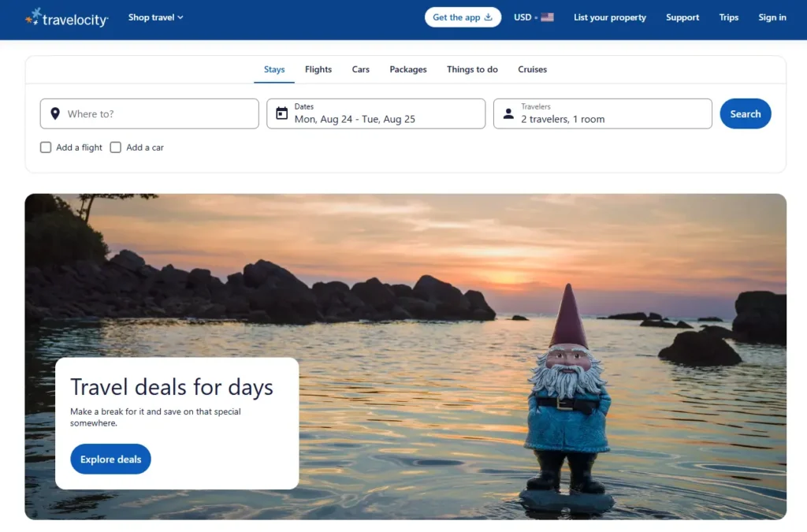Enable the Add a flight checkbox
This screenshot has width=807, height=532.
pos(46,147)
